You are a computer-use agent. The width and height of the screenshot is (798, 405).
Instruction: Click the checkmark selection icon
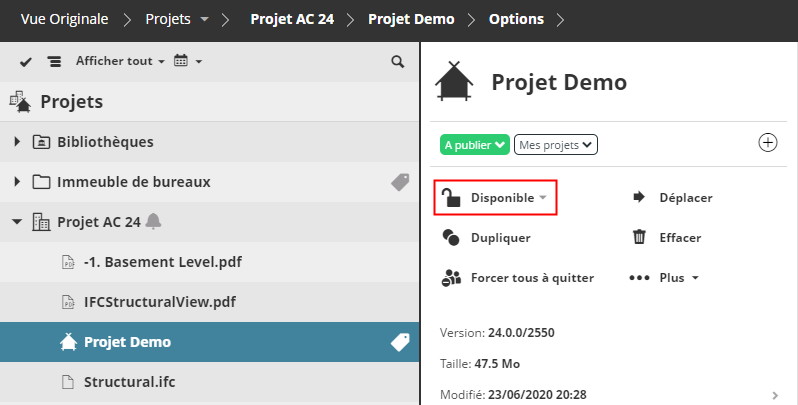25,62
